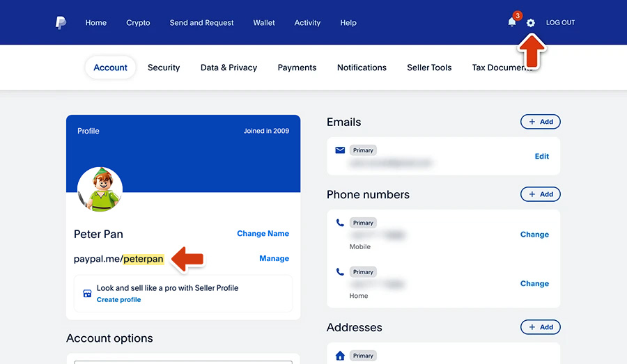This screenshot has width=627, height=364.
Task: Open Send and Request
Action: (x=201, y=23)
